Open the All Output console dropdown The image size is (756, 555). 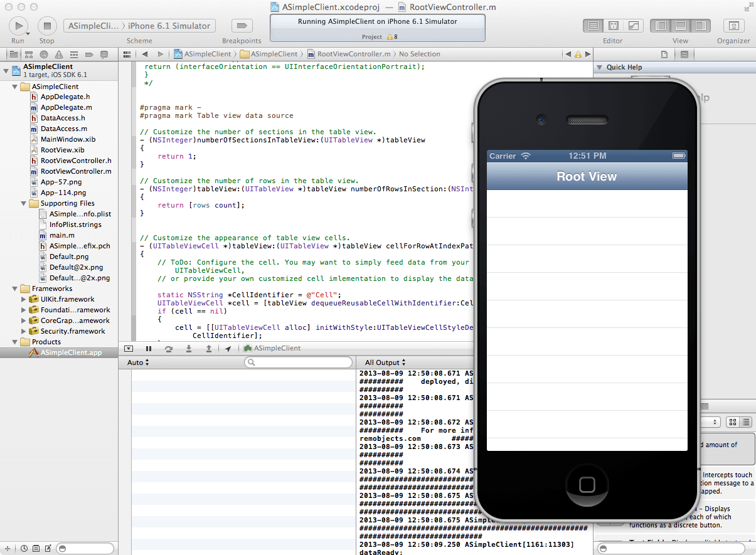tap(385, 362)
